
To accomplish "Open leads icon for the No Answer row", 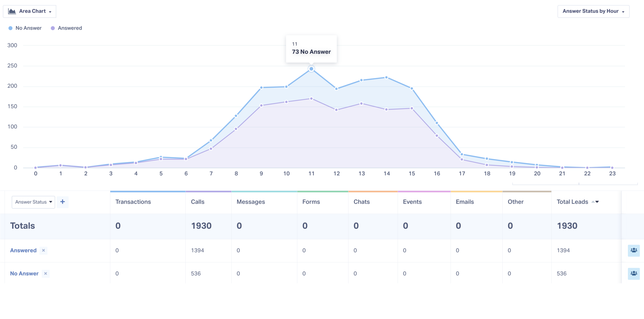I will [634, 274].
